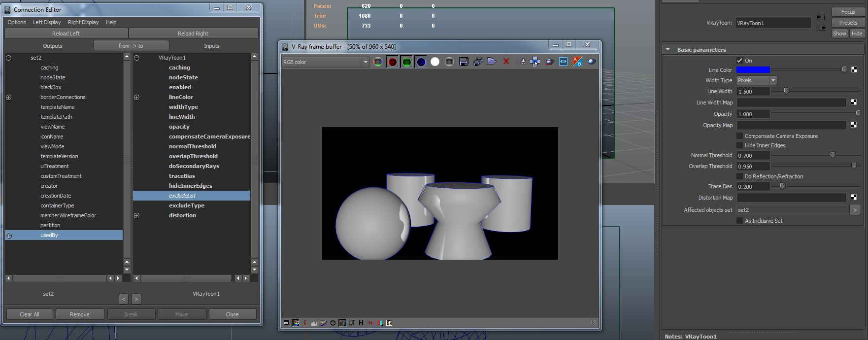The image size is (868, 340).
Task: Expand frame buffer status bar double chevron
Action: [594, 323]
